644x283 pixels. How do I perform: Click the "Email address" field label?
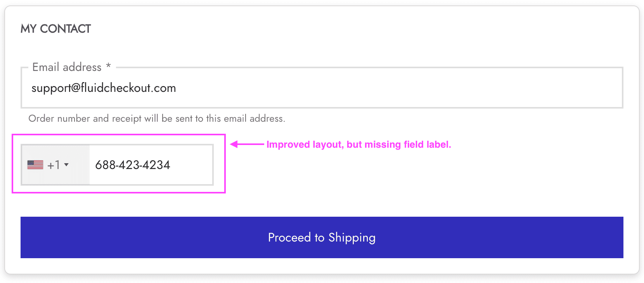click(x=67, y=67)
